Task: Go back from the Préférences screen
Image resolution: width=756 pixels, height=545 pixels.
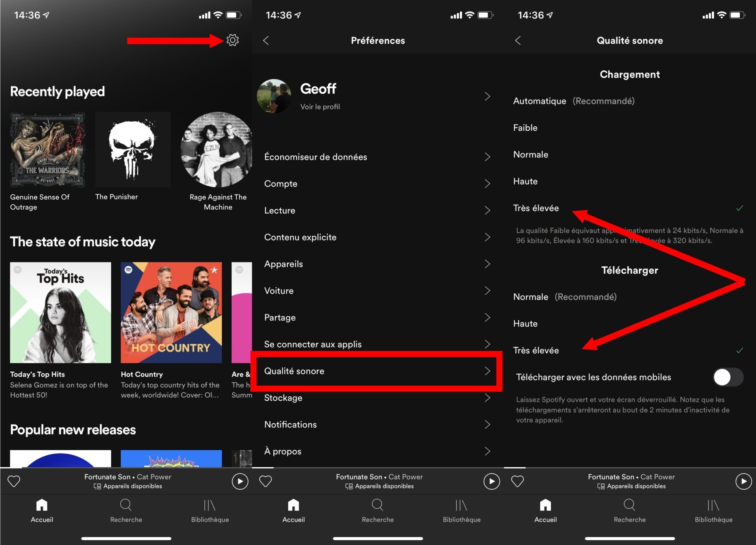Action: pyautogui.click(x=266, y=40)
